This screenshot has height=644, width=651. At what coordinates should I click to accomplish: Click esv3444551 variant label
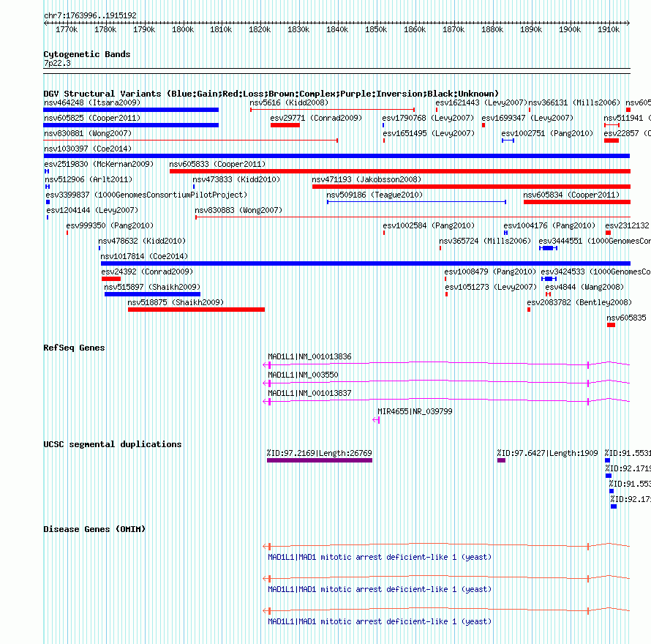[595, 241]
